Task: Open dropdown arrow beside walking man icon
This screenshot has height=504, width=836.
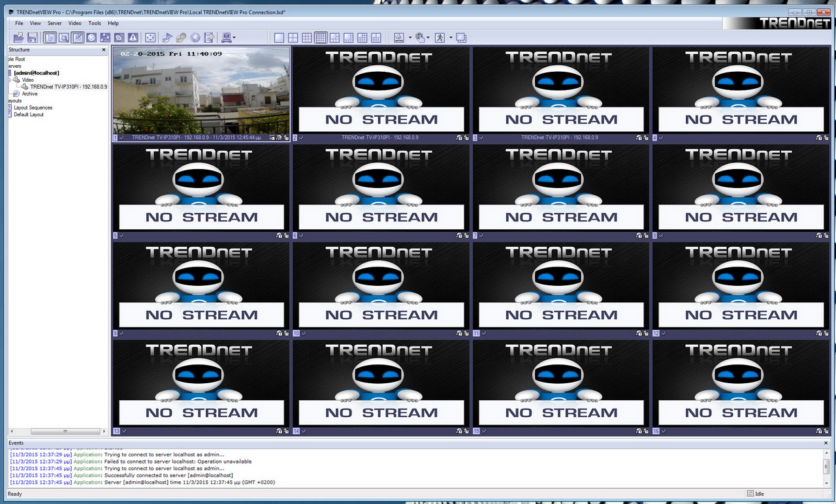Action: (451, 38)
